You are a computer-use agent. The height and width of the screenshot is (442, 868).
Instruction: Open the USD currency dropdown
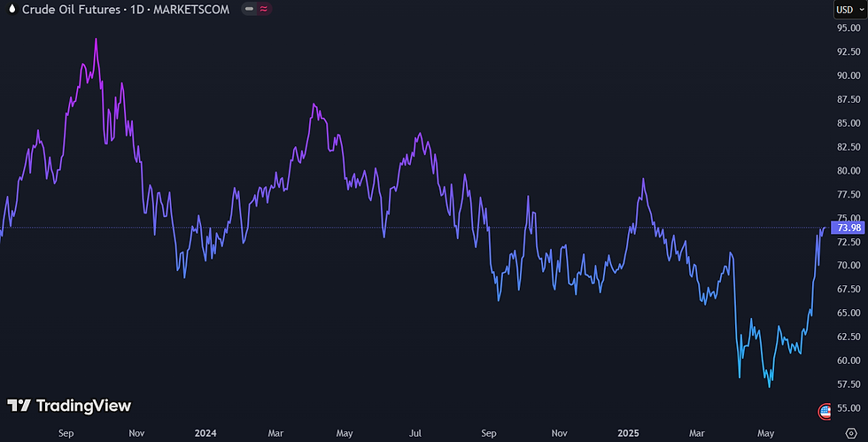coord(849,10)
